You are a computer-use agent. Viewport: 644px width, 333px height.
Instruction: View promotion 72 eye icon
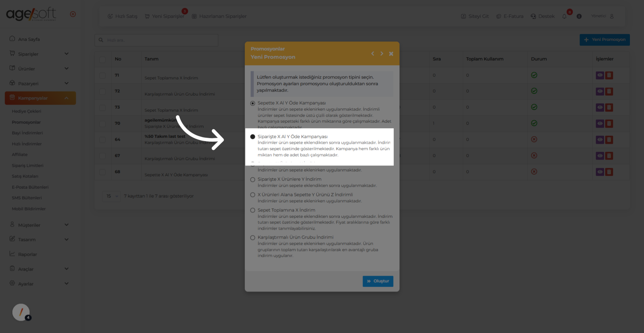coord(600,91)
